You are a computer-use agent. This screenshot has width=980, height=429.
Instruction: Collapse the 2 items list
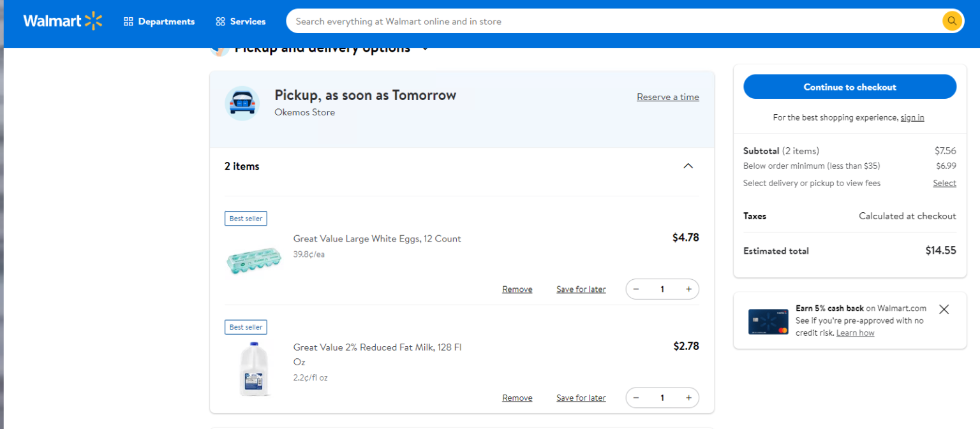coord(688,166)
